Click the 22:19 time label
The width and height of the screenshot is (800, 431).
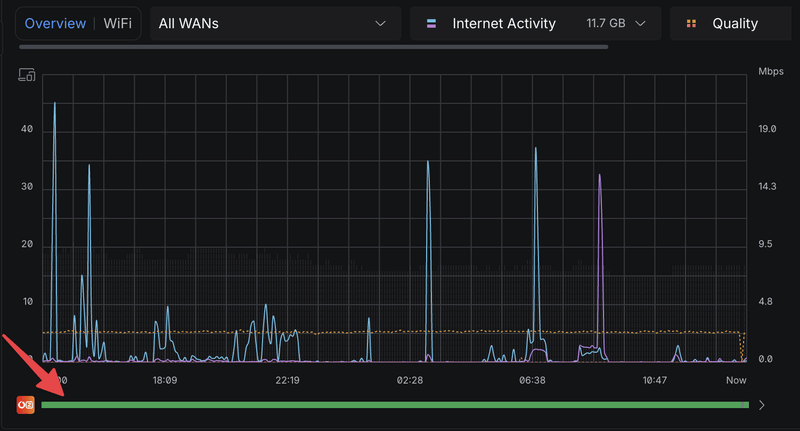(x=287, y=381)
